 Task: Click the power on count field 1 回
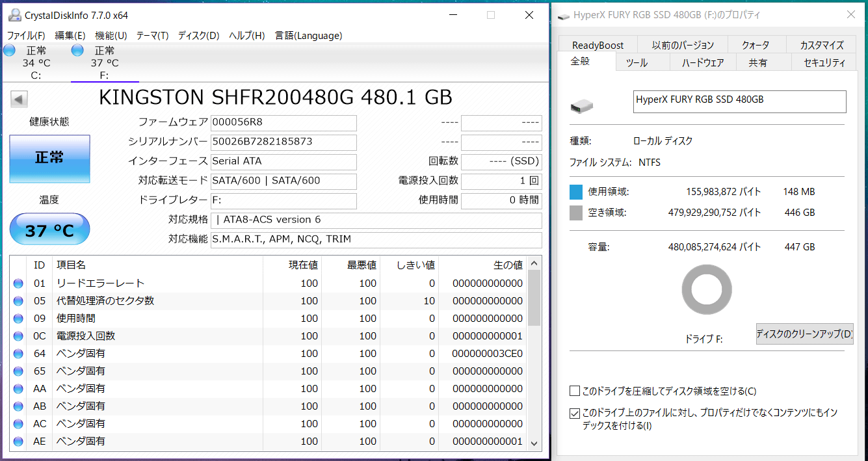[501, 181]
